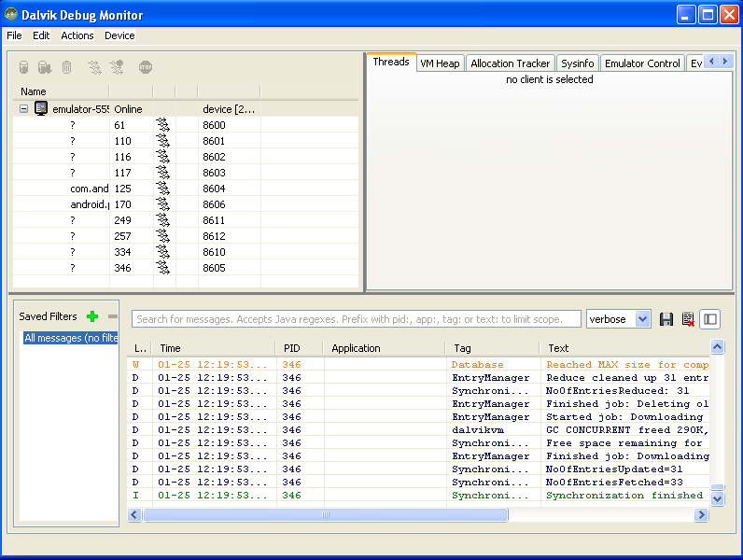Click the log scroll up arrow
This screenshot has width=743, height=560.
(718, 347)
